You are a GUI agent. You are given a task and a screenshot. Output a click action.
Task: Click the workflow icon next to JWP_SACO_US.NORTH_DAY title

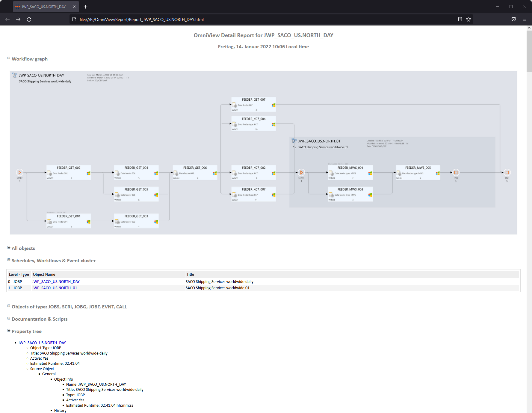pyautogui.click(x=14, y=75)
